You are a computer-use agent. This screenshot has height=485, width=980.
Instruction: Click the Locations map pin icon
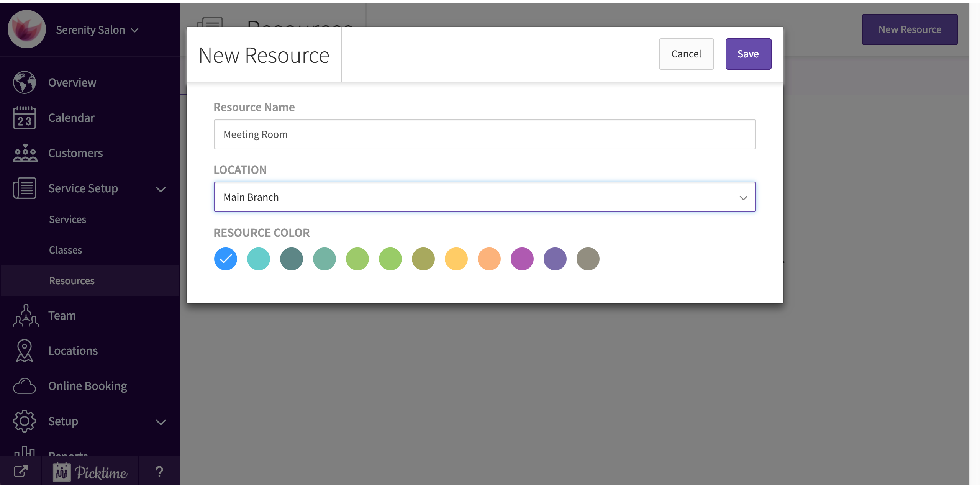click(x=24, y=351)
